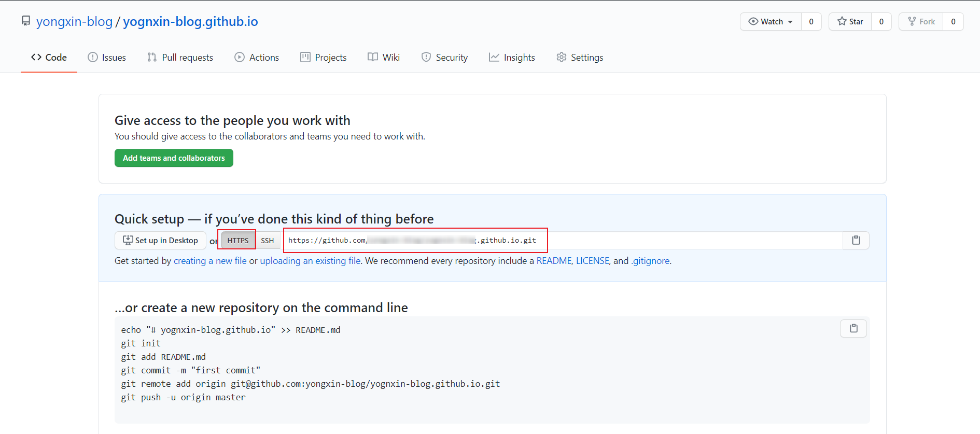The width and height of the screenshot is (980, 434).
Task: Open the Wiki tab
Action: (384, 58)
